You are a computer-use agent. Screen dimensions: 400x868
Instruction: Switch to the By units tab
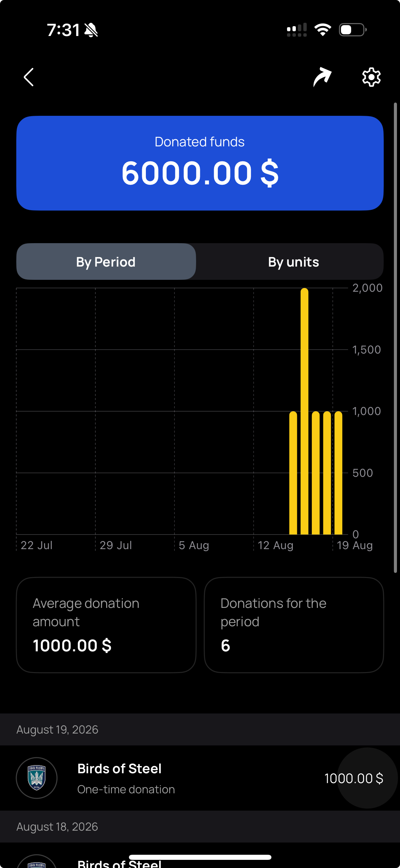(x=293, y=261)
